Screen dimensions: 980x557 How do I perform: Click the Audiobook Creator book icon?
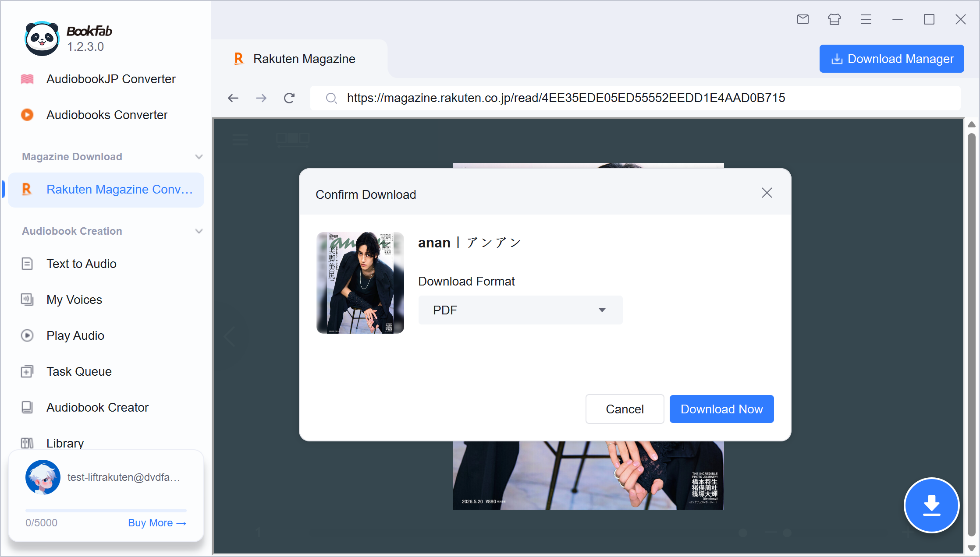coord(27,407)
